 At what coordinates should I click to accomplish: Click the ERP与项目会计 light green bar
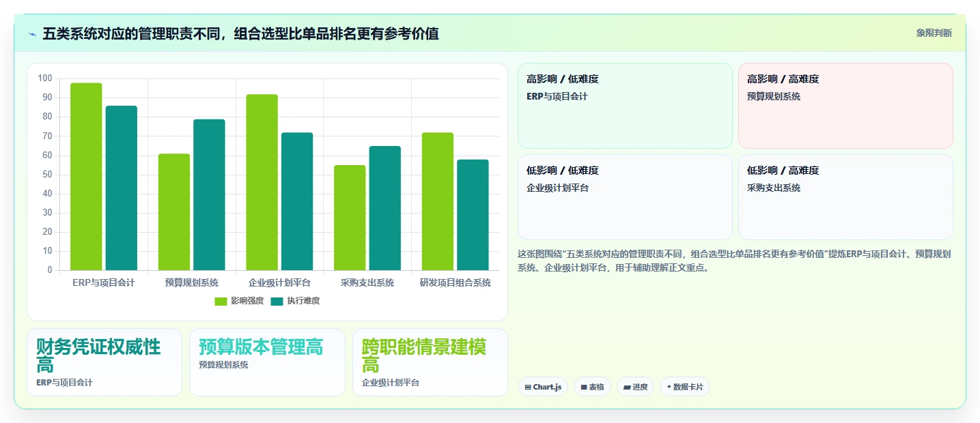86,177
